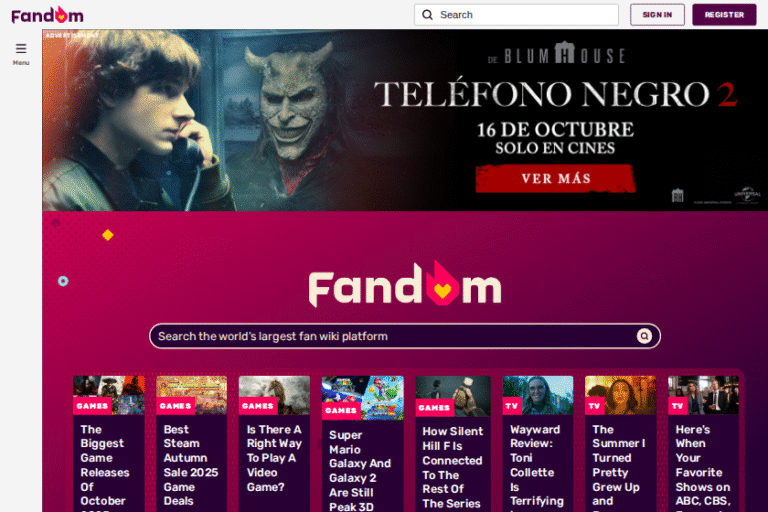Viewport: 768px width, 512px height.
Task: Click the TV tag on Wayward Review card
Action: tap(512, 406)
